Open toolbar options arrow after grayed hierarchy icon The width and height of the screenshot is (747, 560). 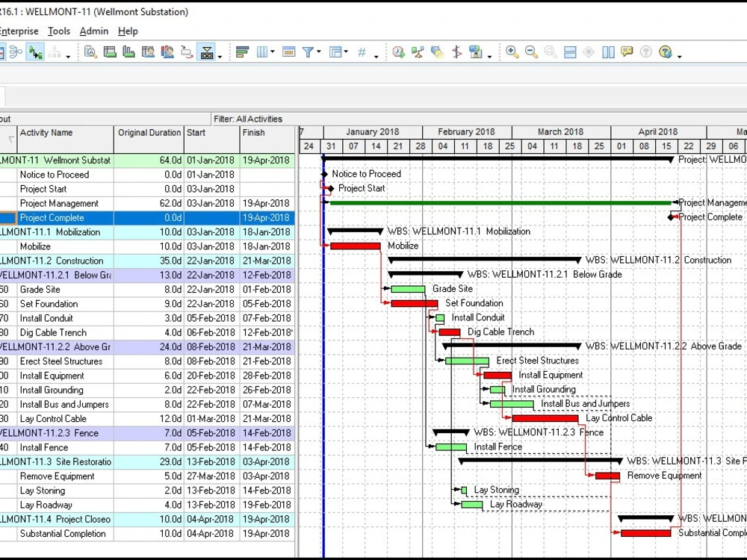pos(68,57)
